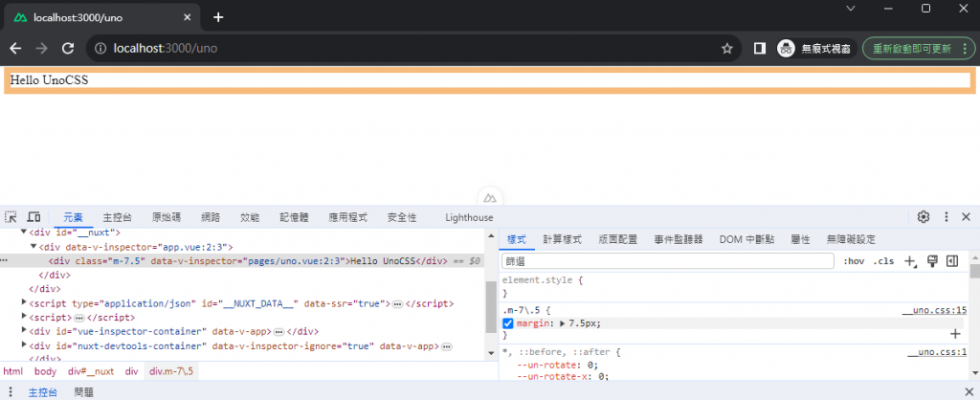Open DevTools more options menu
The height and width of the screenshot is (400, 980).
(x=947, y=217)
